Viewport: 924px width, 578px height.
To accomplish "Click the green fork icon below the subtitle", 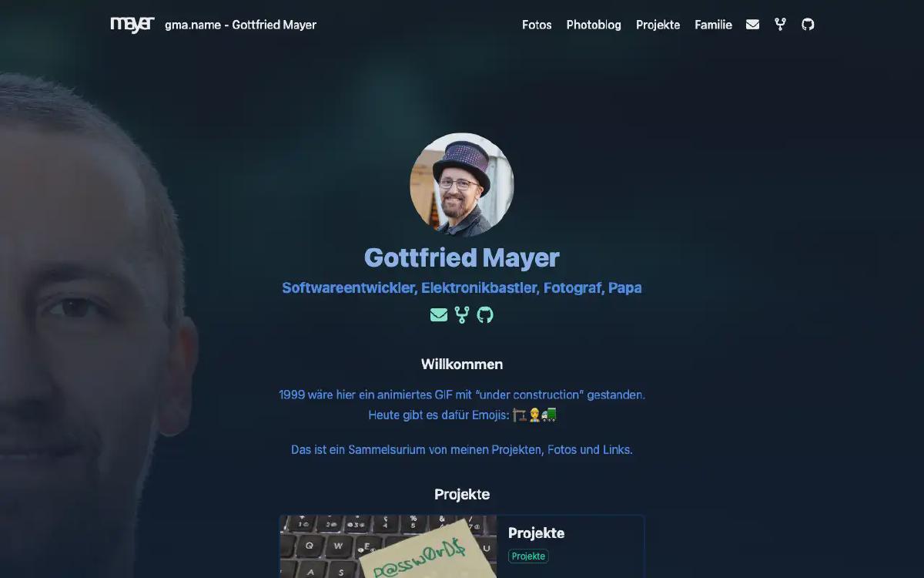I will pyautogui.click(x=462, y=314).
